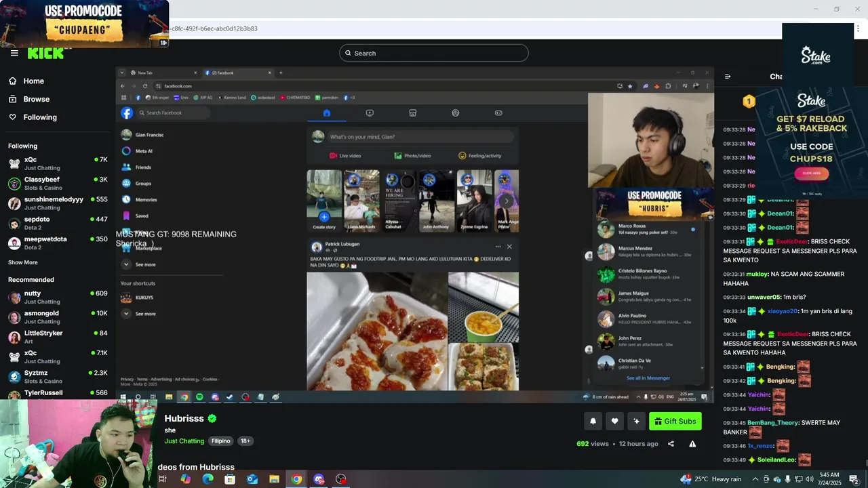Click the SoleilandLeo username in chat
This screenshot has width=868, height=488.
coord(776,460)
